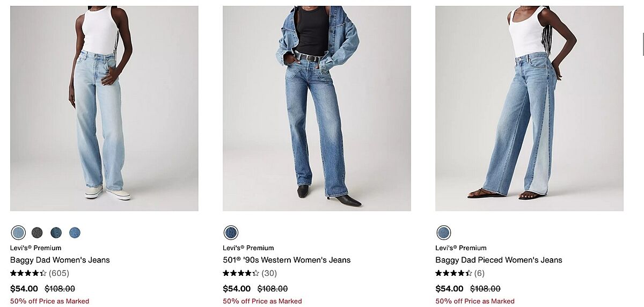This screenshot has width=644, height=307.
Task: Open the Baggy Dad Pieced Women's Jeans link
Action: pos(499,260)
